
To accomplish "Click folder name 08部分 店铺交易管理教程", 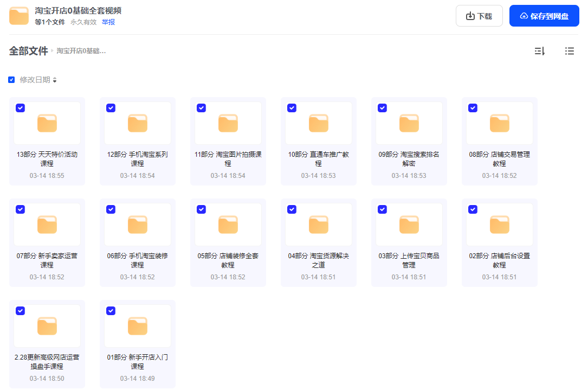I will (500, 159).
